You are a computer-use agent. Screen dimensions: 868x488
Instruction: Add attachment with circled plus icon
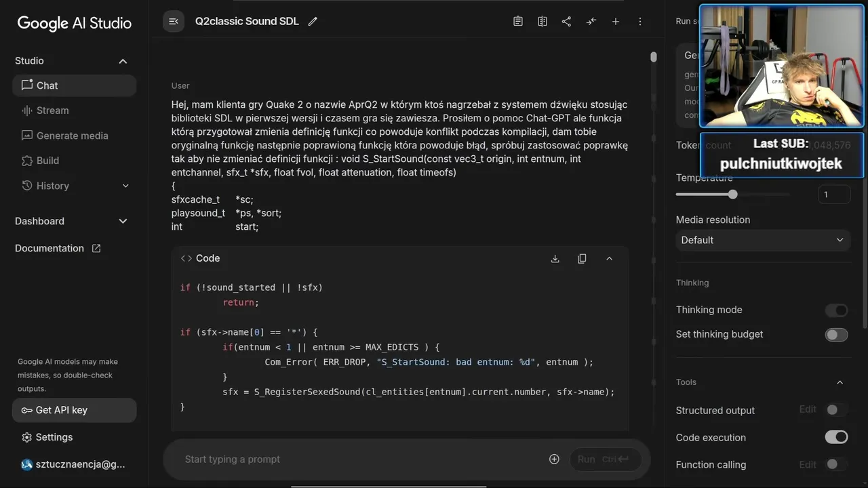(x=554, y=459)
